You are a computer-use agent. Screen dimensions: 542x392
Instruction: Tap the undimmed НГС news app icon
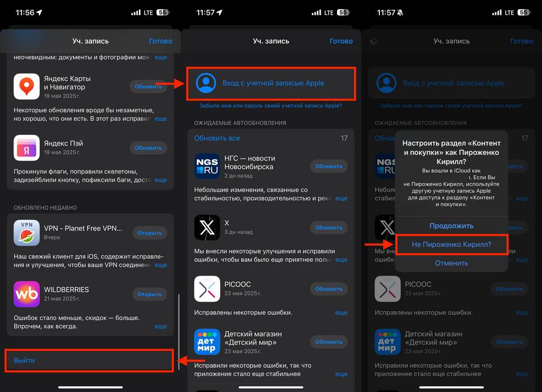pyautogui.click(x=207, y=166)
